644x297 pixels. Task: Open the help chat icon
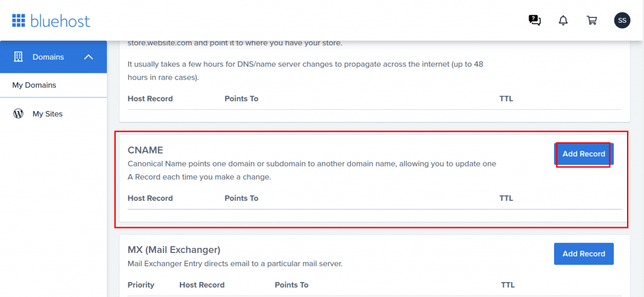point(535,20)
